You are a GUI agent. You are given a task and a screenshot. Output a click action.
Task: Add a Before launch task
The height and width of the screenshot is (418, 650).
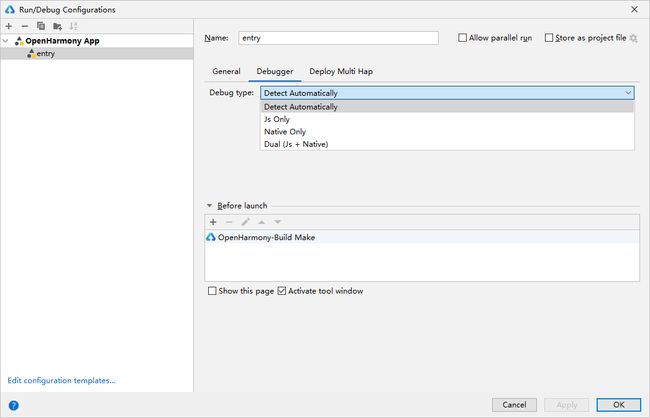[x=213, y=222]
